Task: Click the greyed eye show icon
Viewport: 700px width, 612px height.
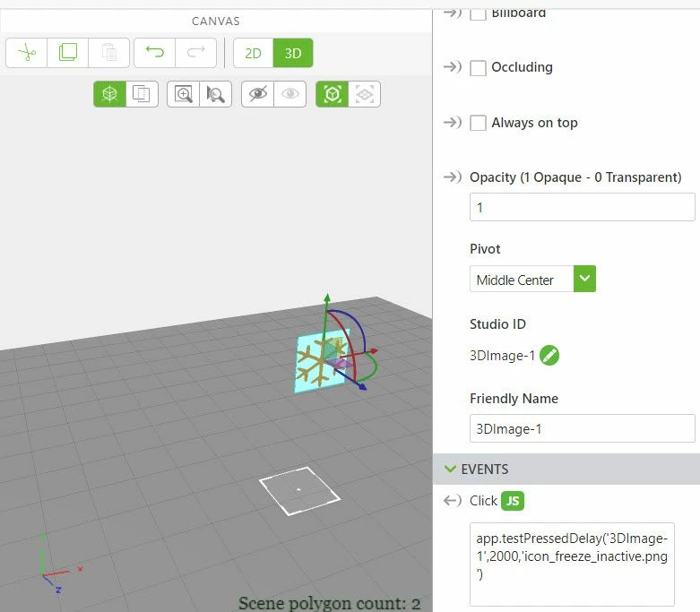Action: [x=290, y=94]
